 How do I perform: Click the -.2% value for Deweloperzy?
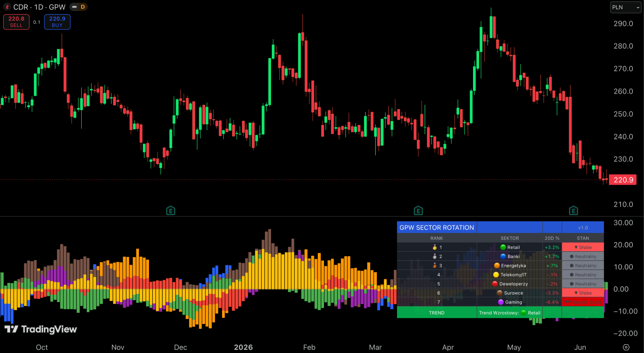coord(552,284)
